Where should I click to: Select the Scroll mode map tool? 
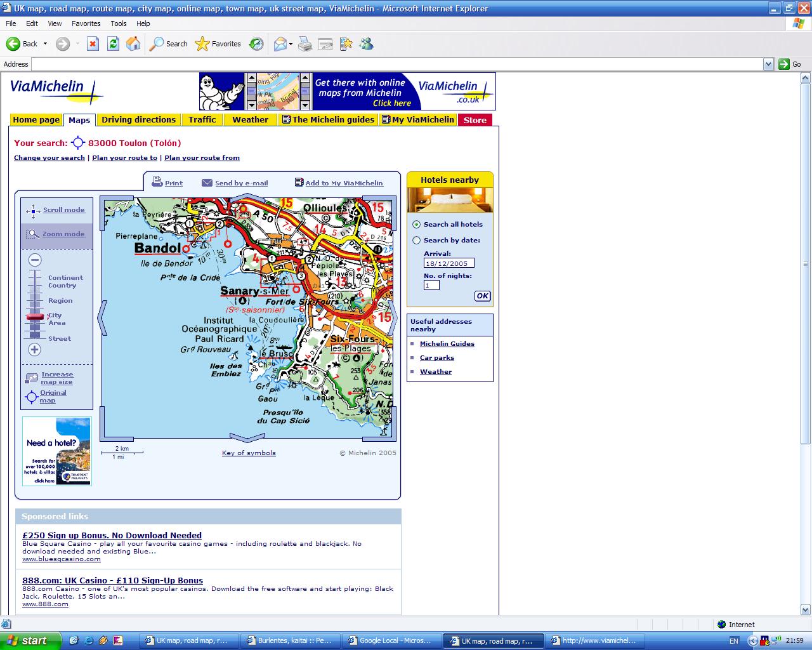point(55,211)
